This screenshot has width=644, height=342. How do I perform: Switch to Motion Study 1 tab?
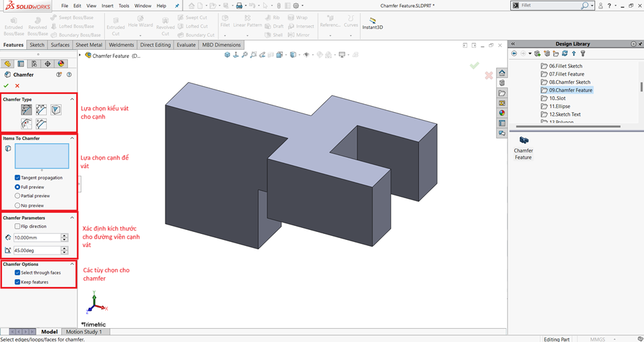pyautogui.click(x=84, y=331)
